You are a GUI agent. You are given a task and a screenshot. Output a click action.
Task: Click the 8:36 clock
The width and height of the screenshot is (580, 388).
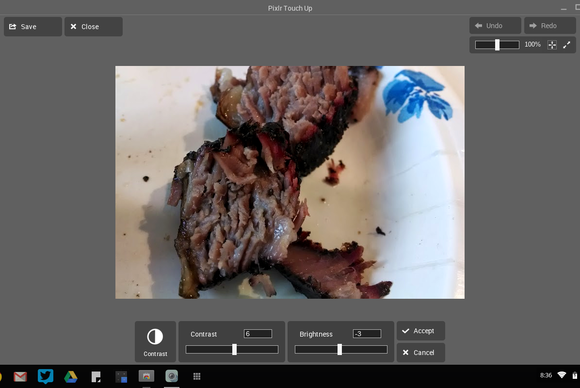(546, 375)
